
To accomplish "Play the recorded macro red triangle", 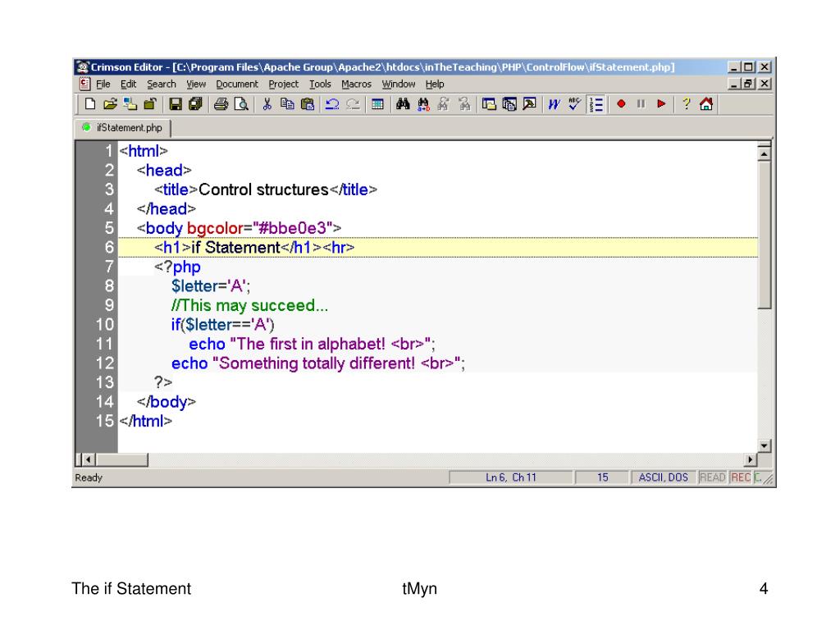I will pos(661,104).
